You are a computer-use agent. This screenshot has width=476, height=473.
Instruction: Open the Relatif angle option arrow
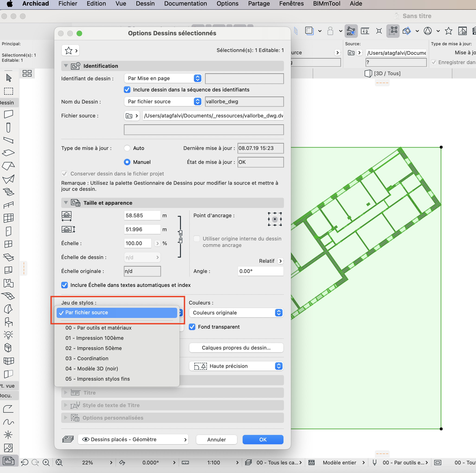(x=280, y=261)
